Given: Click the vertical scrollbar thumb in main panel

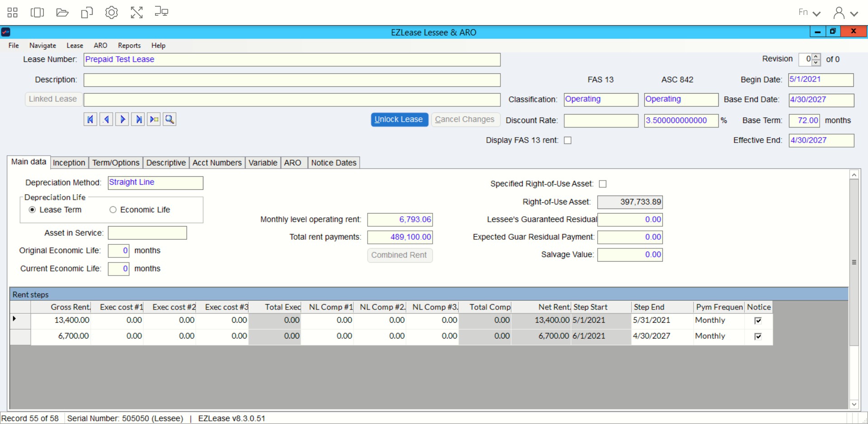Looking at the screenshot, I should [x=854, y=262].
